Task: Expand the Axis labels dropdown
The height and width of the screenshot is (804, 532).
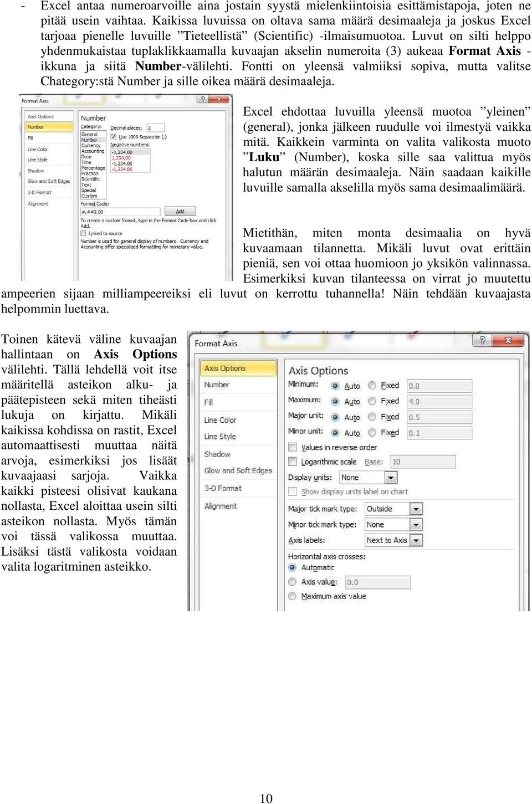Action: 416,540
